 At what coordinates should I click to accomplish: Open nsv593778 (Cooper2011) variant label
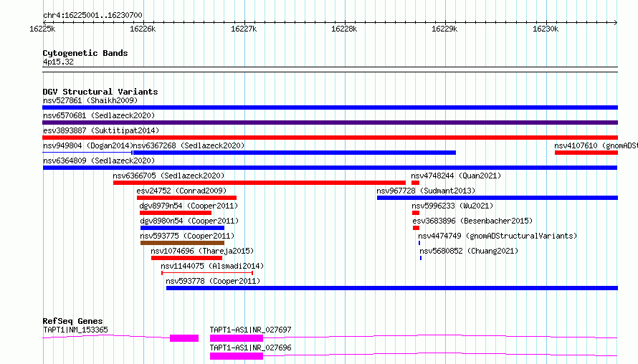click(x=213, y=281)
